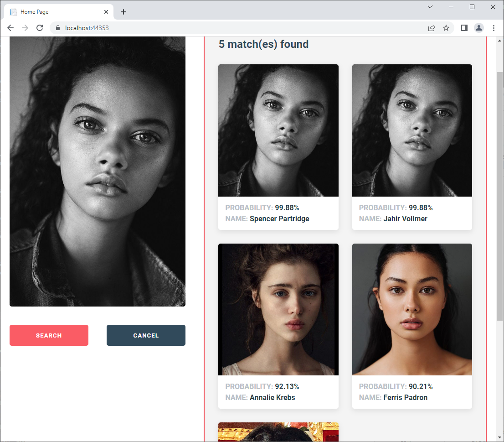
Task: Reload the current page
Action: [x=40, y=28]
